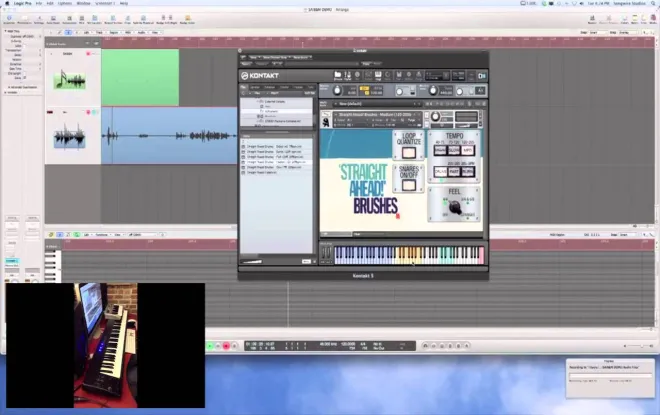Click the Kontakt Info icon
This screenshot has height=415, width=660.
(x=357, y=75)
